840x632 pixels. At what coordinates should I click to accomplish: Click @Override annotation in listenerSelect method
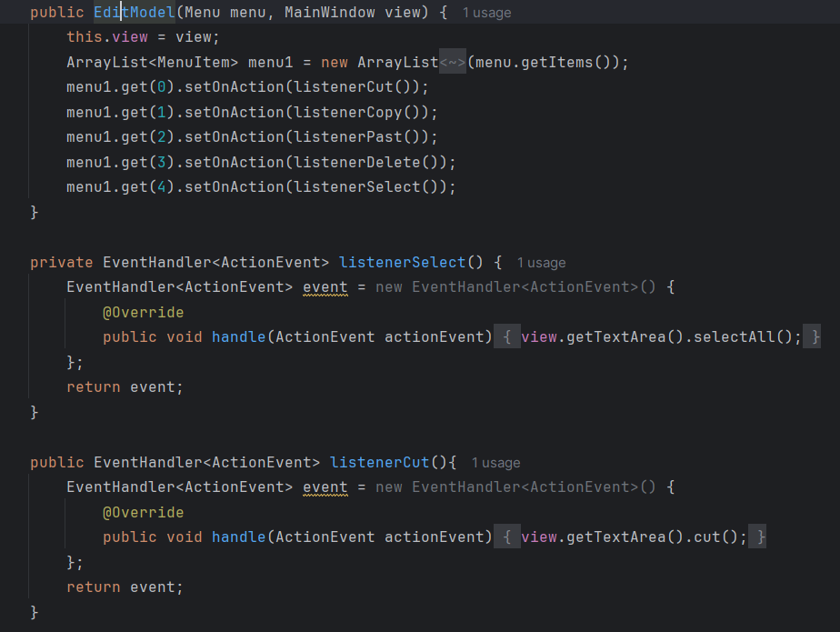143,312
